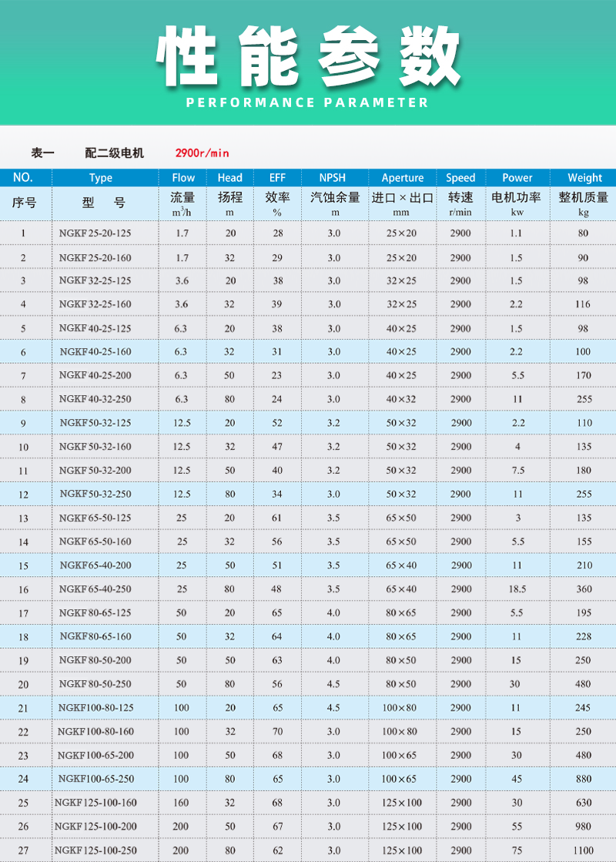
Task: Select the Head column header
Action: (229, 178)
